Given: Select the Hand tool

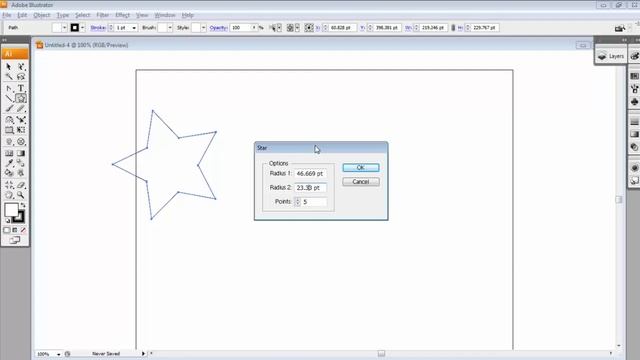Looking at the screenshot, I should click(9, 195).
